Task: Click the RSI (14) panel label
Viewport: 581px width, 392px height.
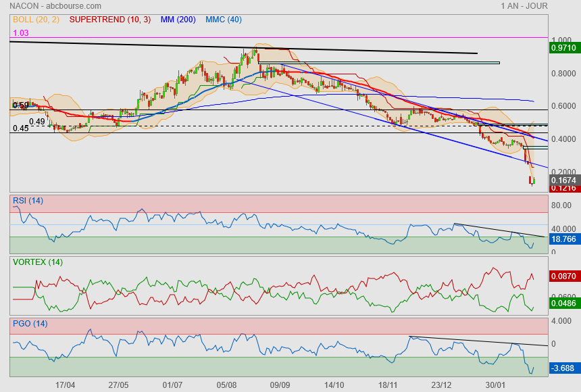Action: 28,200
